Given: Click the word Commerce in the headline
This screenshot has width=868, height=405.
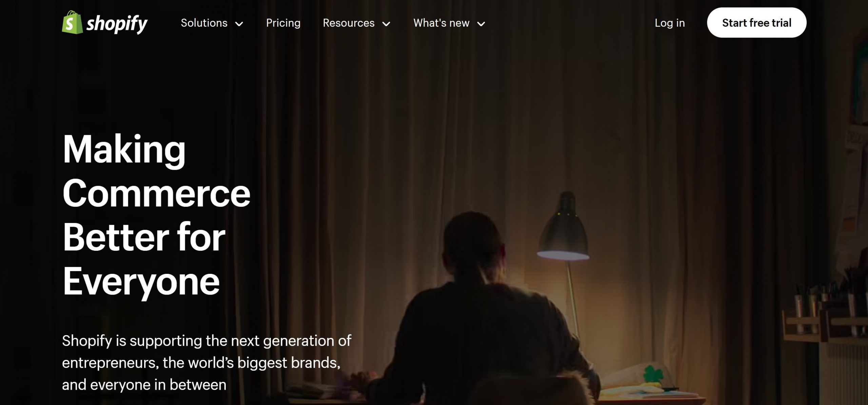Looking at the screenshot, I should pos(156,193).
